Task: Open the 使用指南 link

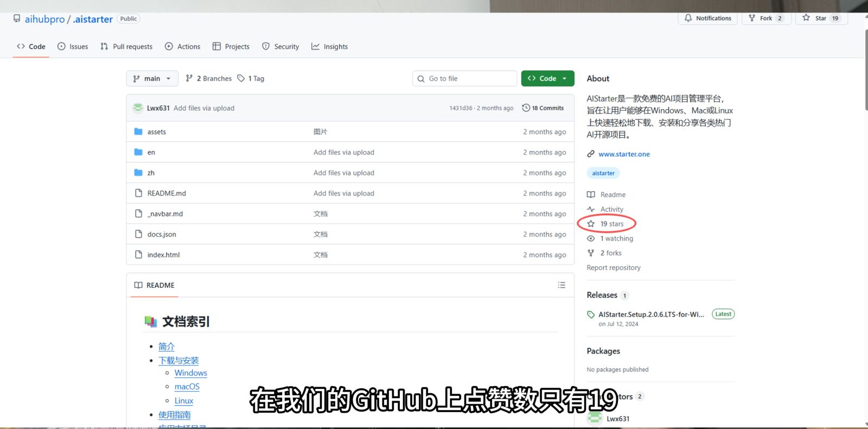Action: (174, 415)
